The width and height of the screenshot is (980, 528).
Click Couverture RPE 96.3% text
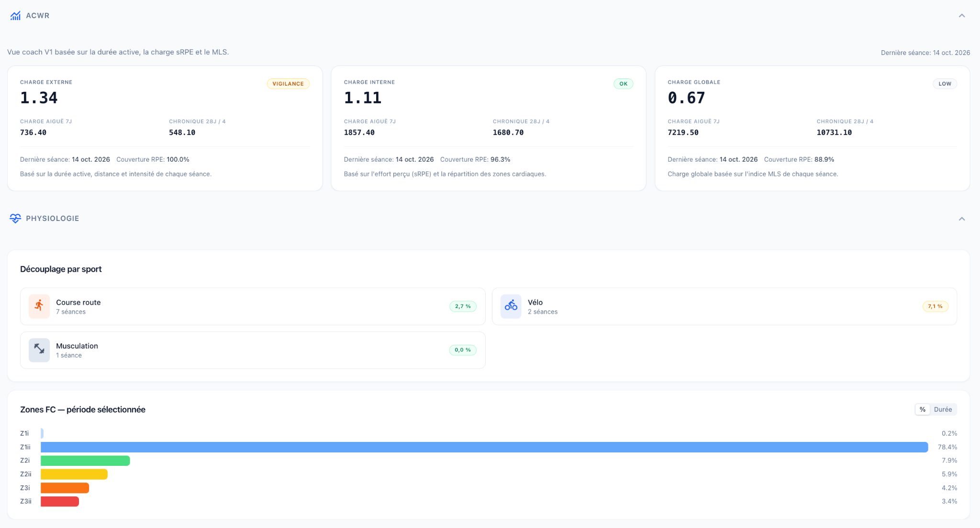click(x=475, y=159)
